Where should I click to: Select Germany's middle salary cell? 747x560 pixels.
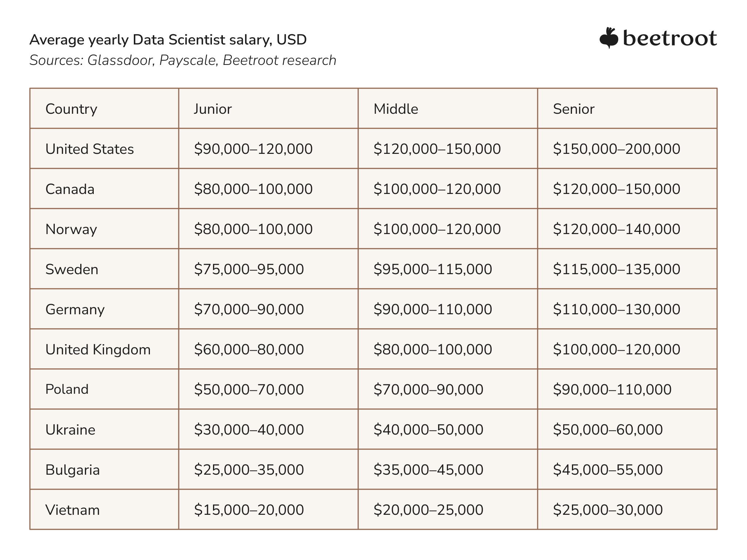pos(448,309)
